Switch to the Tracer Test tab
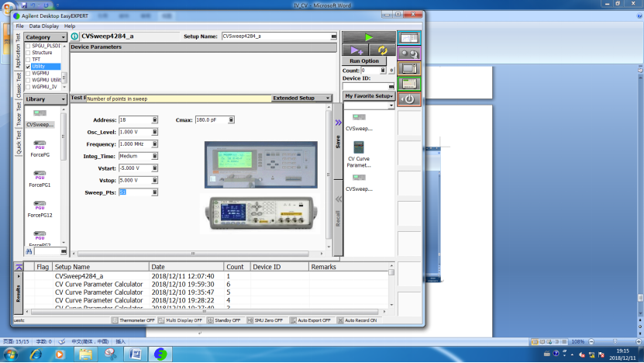644x363 pixels. pos(19,114)
